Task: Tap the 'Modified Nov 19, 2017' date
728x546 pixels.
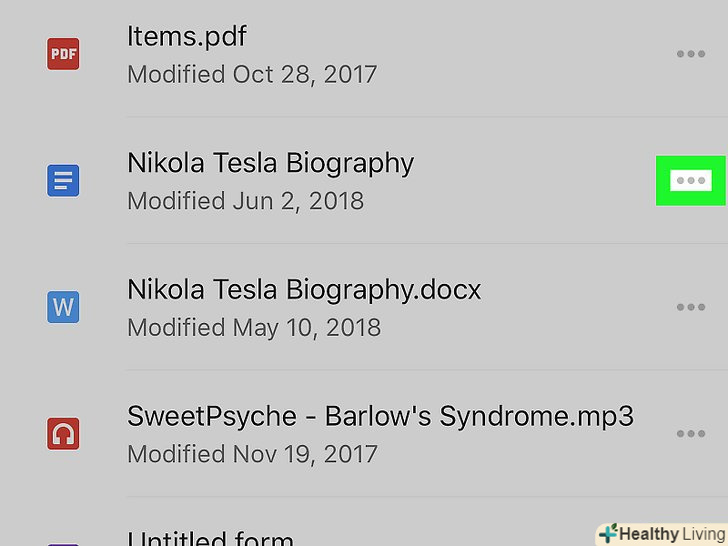Action: (252, 454)
